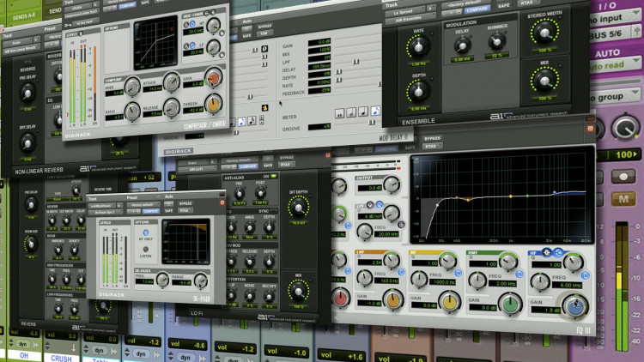Screen dimensions: 644x362
Task: Open the auto read automation dropdown
Action: point(616,65)
